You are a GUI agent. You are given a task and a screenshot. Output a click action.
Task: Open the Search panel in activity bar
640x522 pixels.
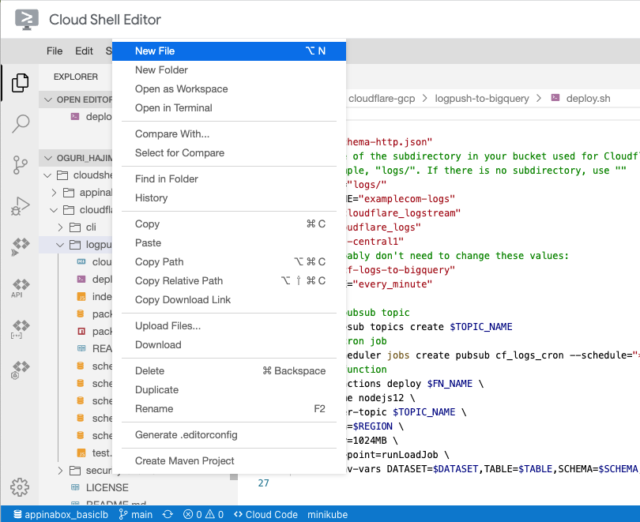[20, 124]
